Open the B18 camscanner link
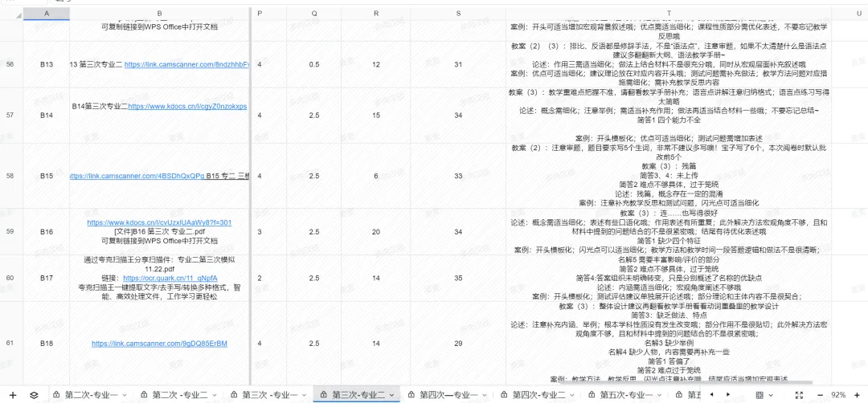The width and height of the screenshot is (868, 403). pos(159,344)
